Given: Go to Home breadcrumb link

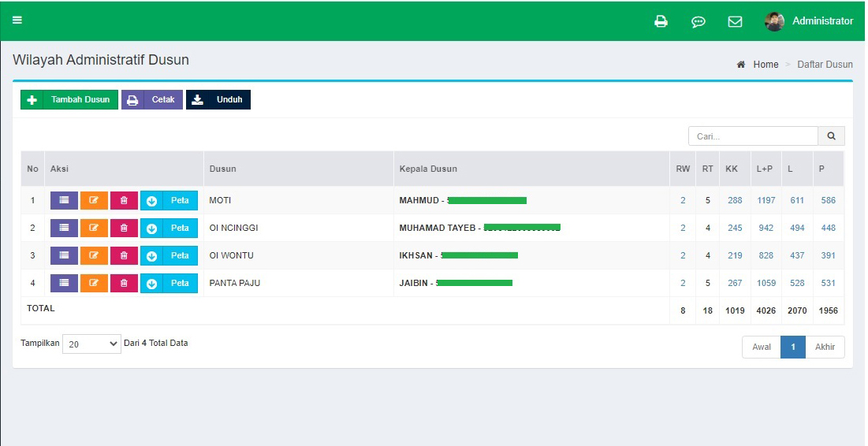Looking at the screenshot, I should pos(765,65).
